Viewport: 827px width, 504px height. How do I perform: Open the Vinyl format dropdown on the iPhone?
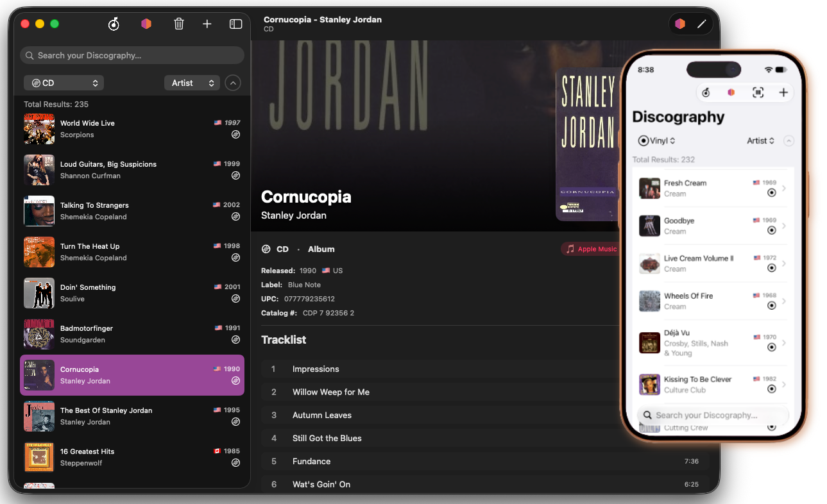coord(657,140)
